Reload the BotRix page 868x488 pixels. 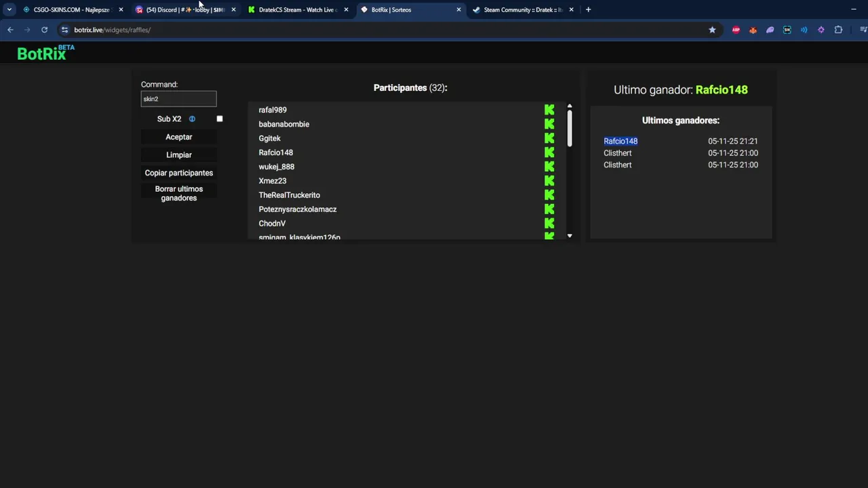pos(44,30)
